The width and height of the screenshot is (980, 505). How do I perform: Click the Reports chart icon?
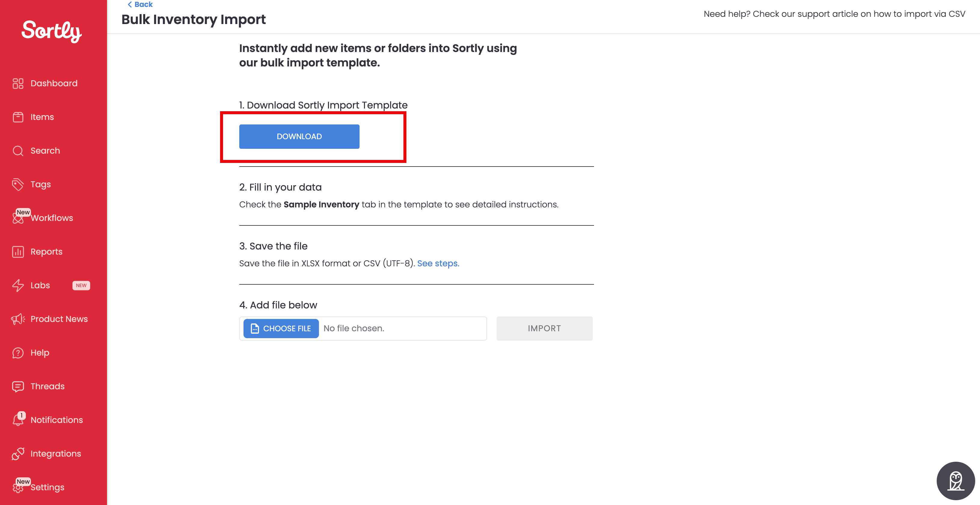[18, 252]
